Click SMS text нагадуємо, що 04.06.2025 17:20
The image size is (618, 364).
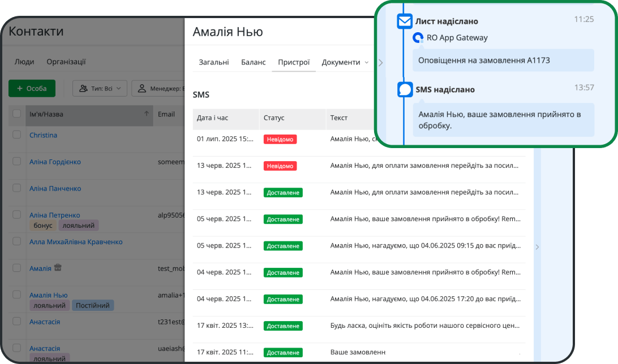pyautogui.click(x=425, y=299)
